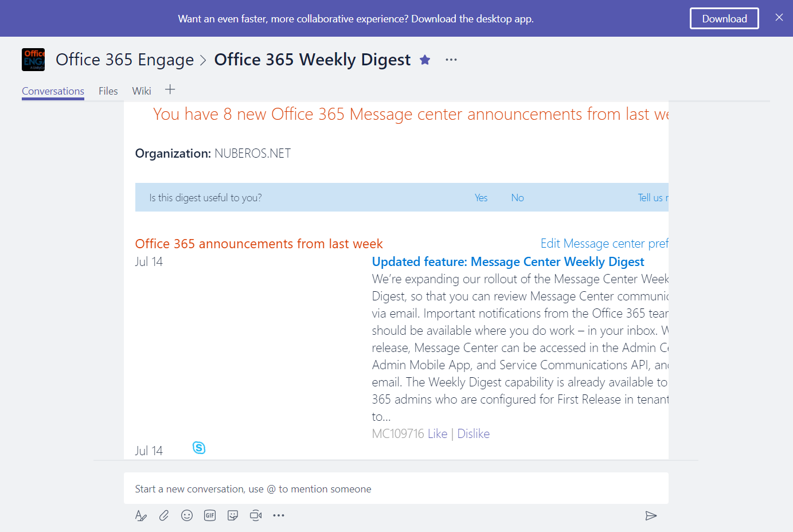
Task: Select the Conversations tab
Action: 53,91
